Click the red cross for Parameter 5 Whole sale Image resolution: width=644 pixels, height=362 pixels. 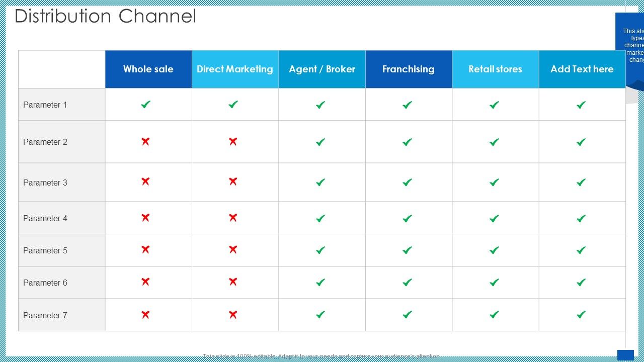tap(145, 249)
